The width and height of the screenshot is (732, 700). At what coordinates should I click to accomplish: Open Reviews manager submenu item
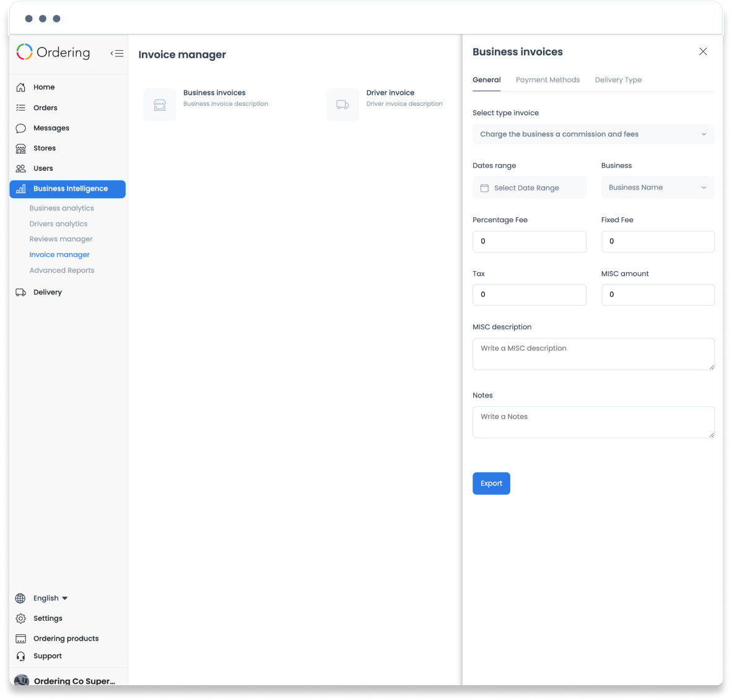pos(61,240)
